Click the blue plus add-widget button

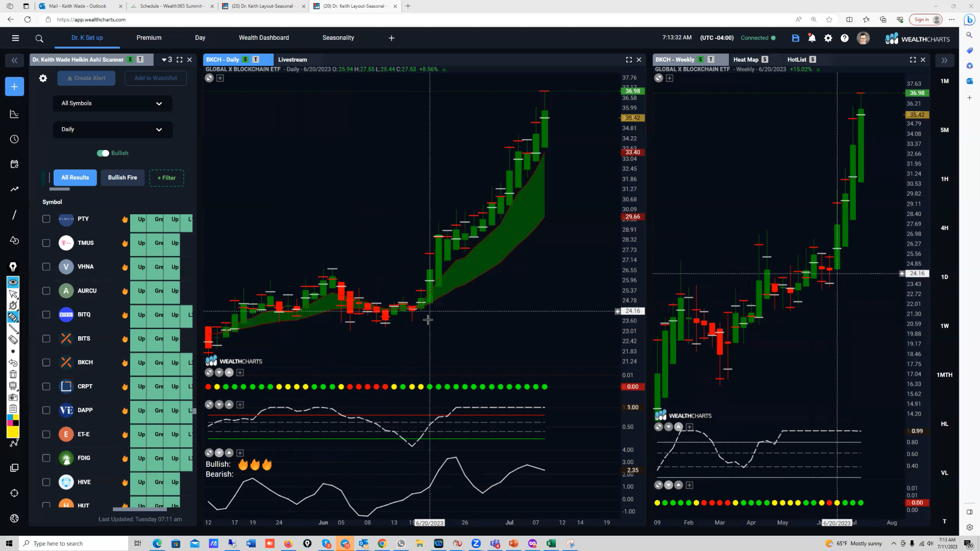[14, 87]
